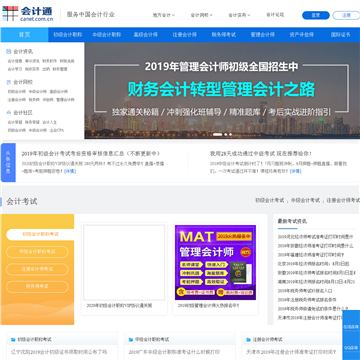Open 初级会计职称 in navigation bar

pyautogui.click(x=68, y=35)
